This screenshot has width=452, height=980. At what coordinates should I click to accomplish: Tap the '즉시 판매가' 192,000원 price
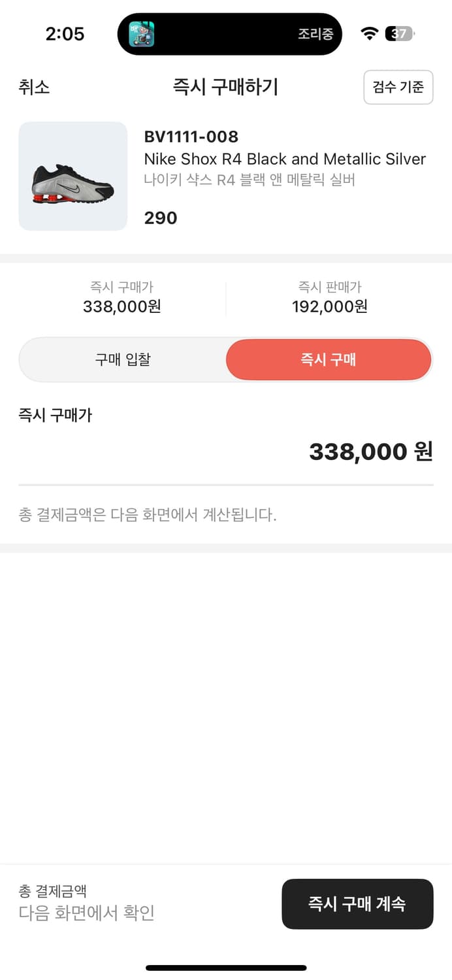[329, 306]
